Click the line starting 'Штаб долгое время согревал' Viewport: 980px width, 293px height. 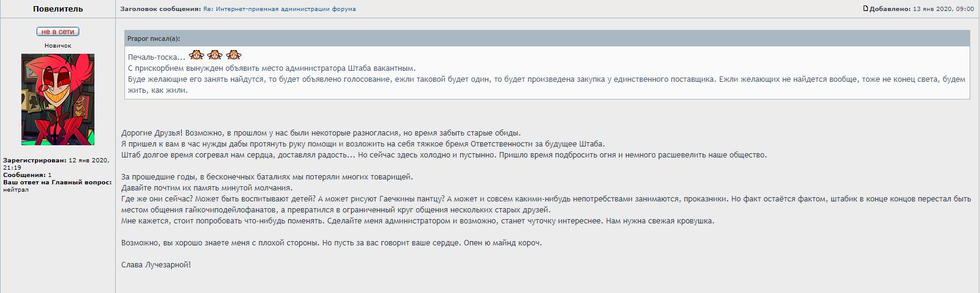[x=444, y=155]
